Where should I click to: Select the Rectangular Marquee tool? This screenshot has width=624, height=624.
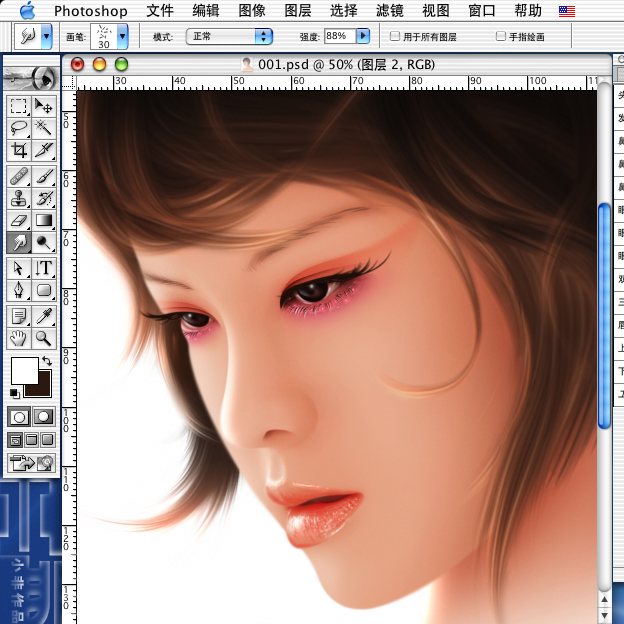pyautogui.click(x=19, y=106)
